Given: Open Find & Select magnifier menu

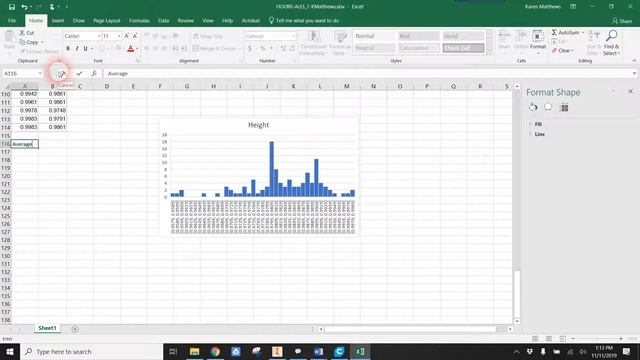Looking at the screenshot, I should pos(611,43).
